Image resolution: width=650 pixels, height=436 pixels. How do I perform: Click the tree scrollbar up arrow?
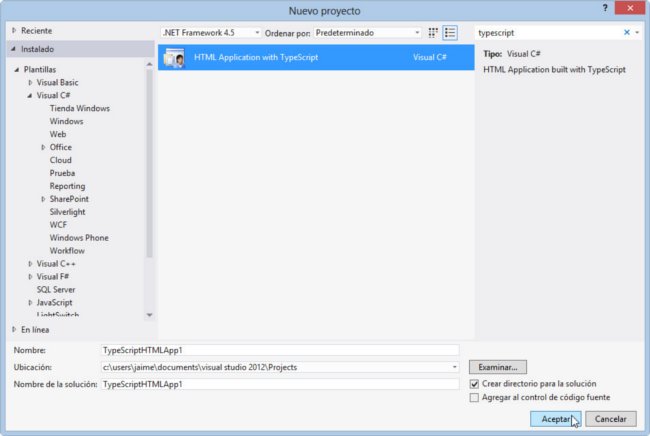point(149,64)
